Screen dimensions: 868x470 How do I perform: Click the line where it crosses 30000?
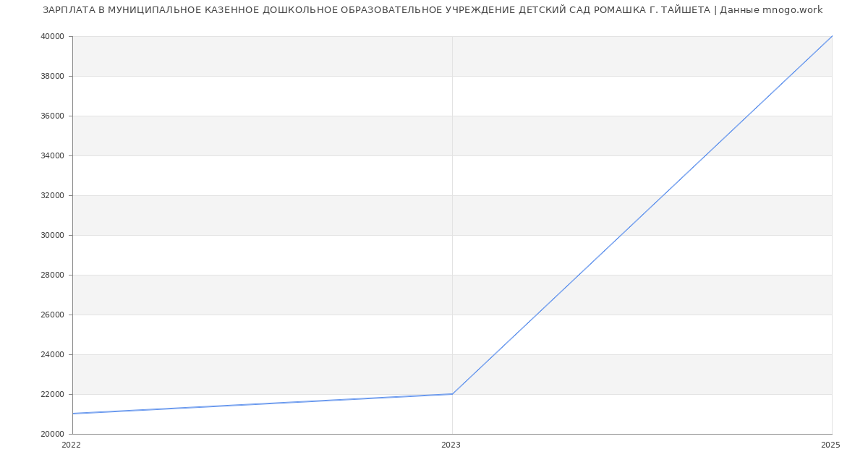click(x=621, y=235)
